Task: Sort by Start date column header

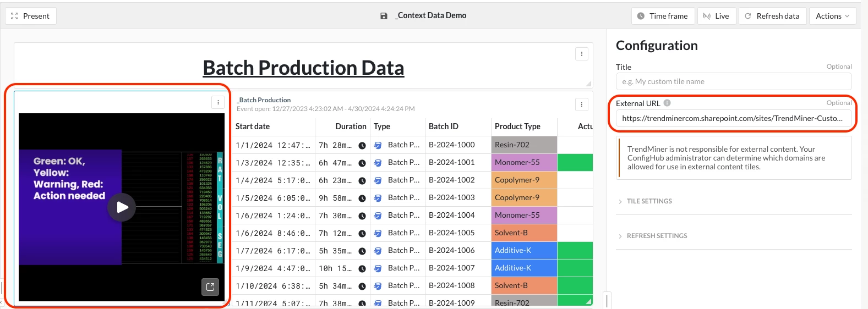Action: (253, 126)
